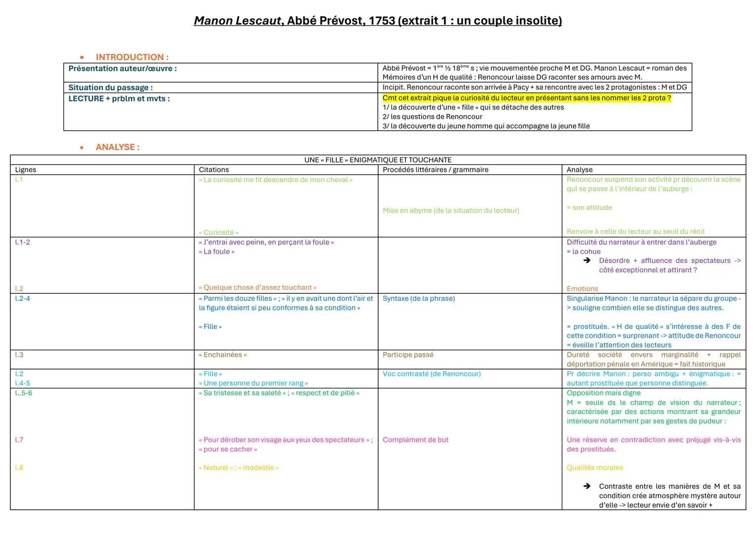
Task: Click the orange INTRODUCTION heading
Action: point(132,57)
